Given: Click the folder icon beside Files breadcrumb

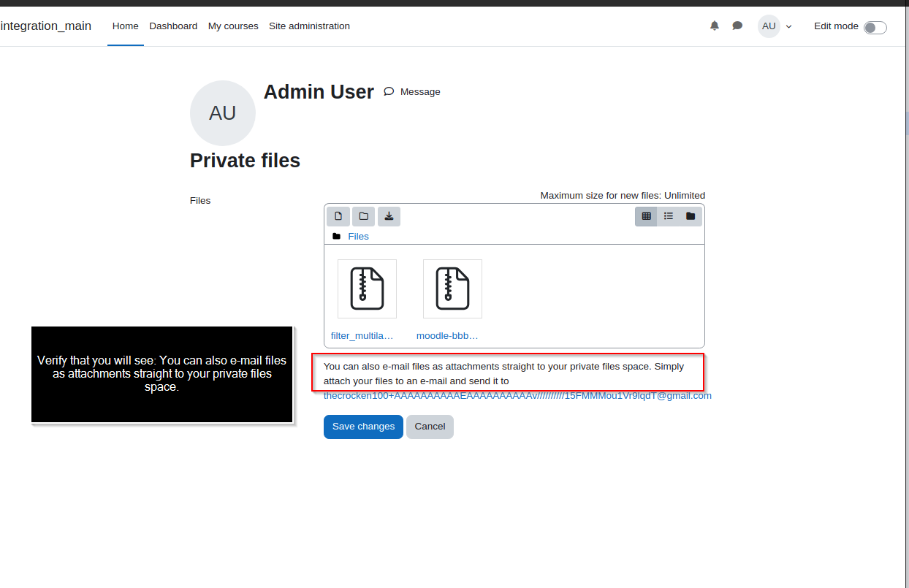Looking at the screenshot, I should point(336,237).
